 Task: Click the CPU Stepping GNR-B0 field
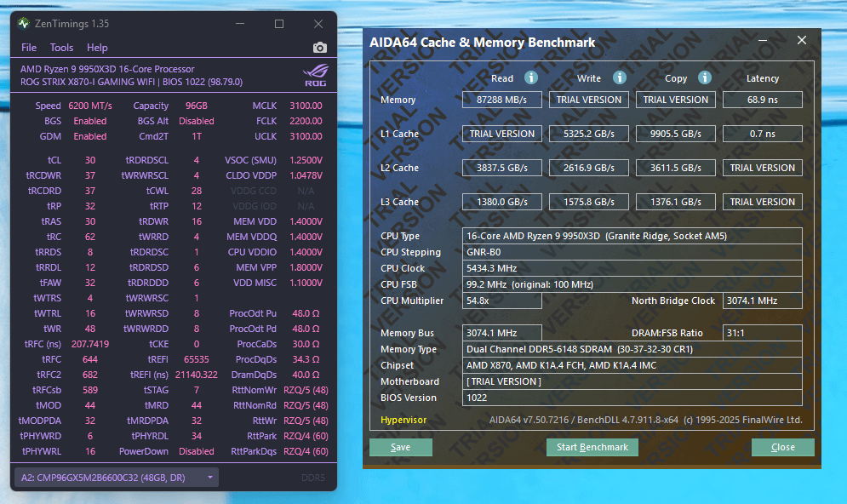pos(632,252)
